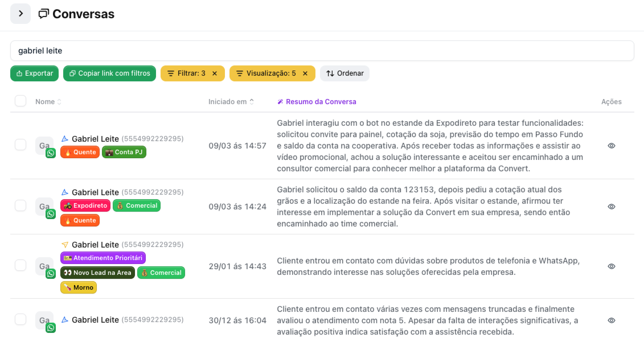Click the Conta PJ tag
Viewport: 644px width, 342px height.
tap(124, 152)
